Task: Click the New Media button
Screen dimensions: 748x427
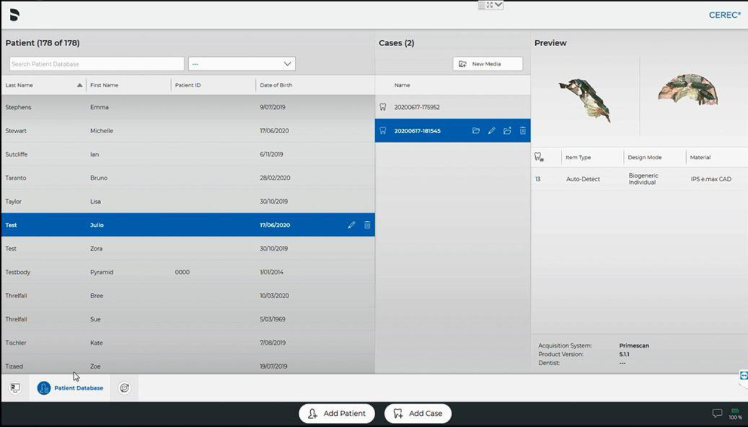Action: [488, 64]
